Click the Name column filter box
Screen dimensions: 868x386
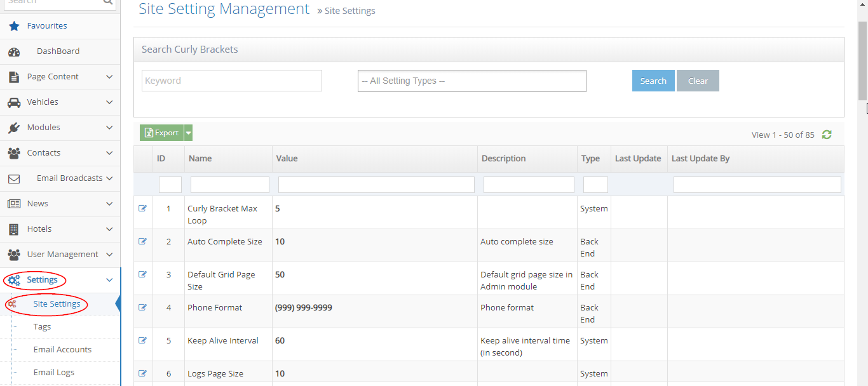point(229,185)
